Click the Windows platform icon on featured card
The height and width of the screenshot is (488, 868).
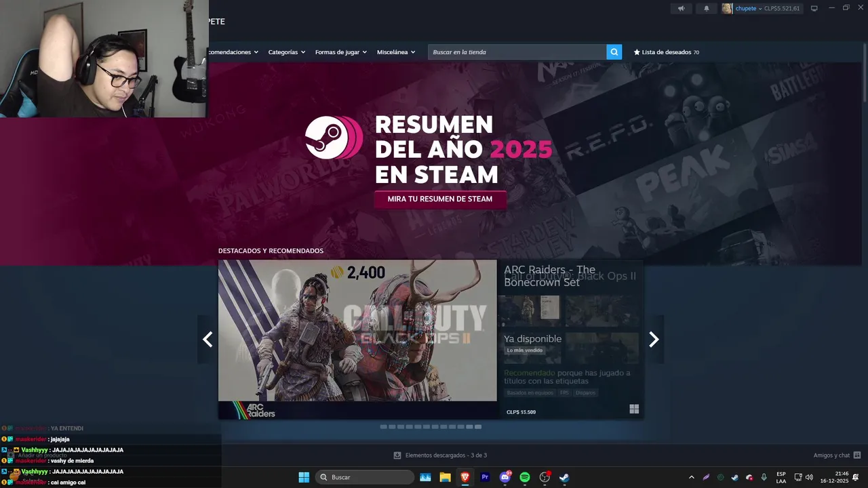(634, 409)
